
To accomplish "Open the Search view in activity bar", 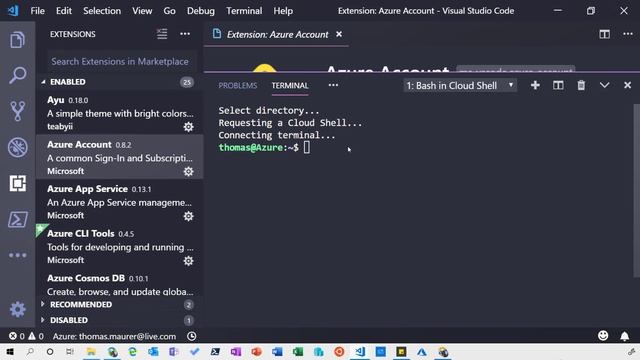I will pos(17,76).
